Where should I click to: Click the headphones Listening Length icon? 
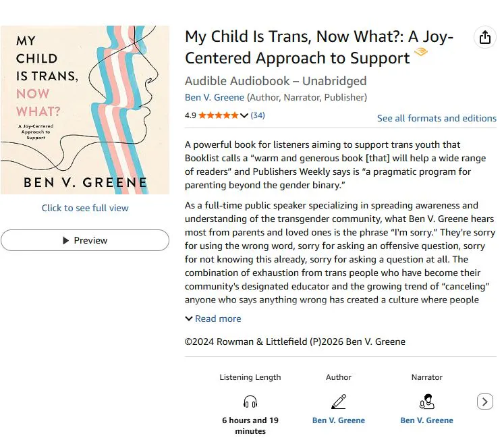250,402
